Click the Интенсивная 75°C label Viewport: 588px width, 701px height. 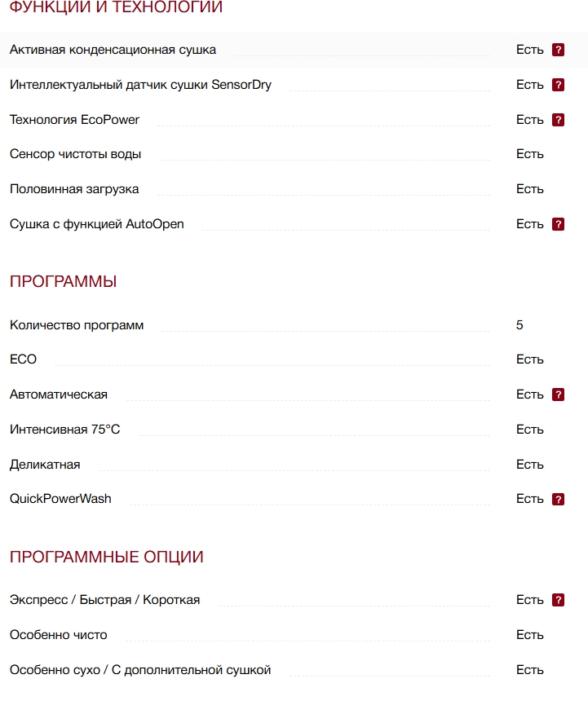pos(64,430)
